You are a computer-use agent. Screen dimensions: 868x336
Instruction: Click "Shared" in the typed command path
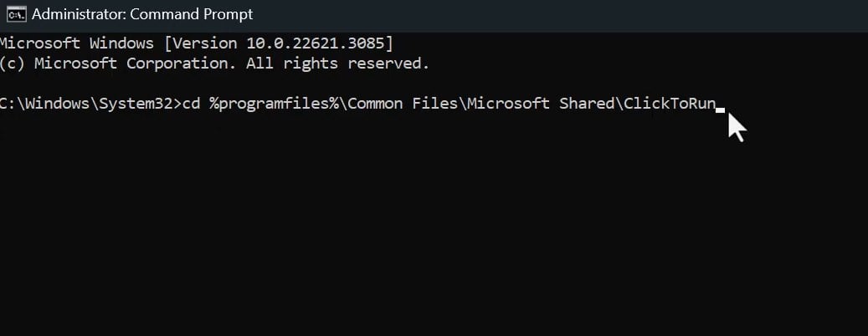[x=588, y=104]
